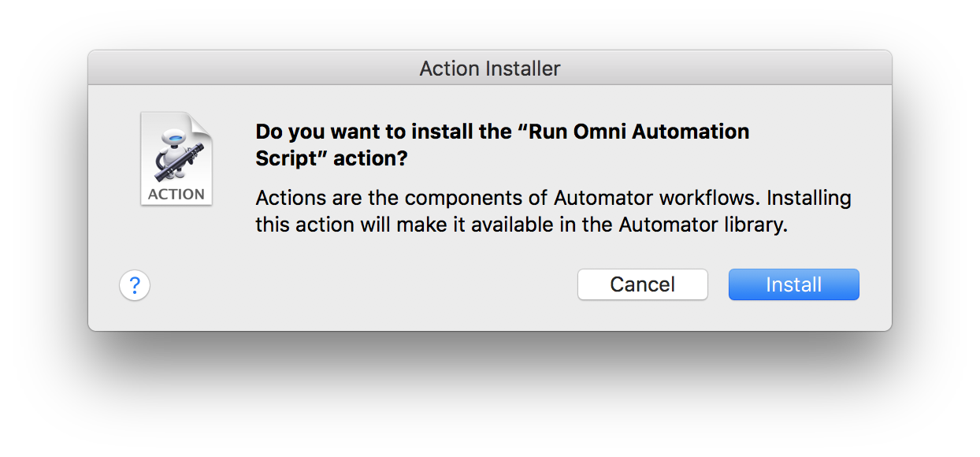Screen dimensions: 980x457
Task: Click the blue Install button
Action: pos(793,284)
